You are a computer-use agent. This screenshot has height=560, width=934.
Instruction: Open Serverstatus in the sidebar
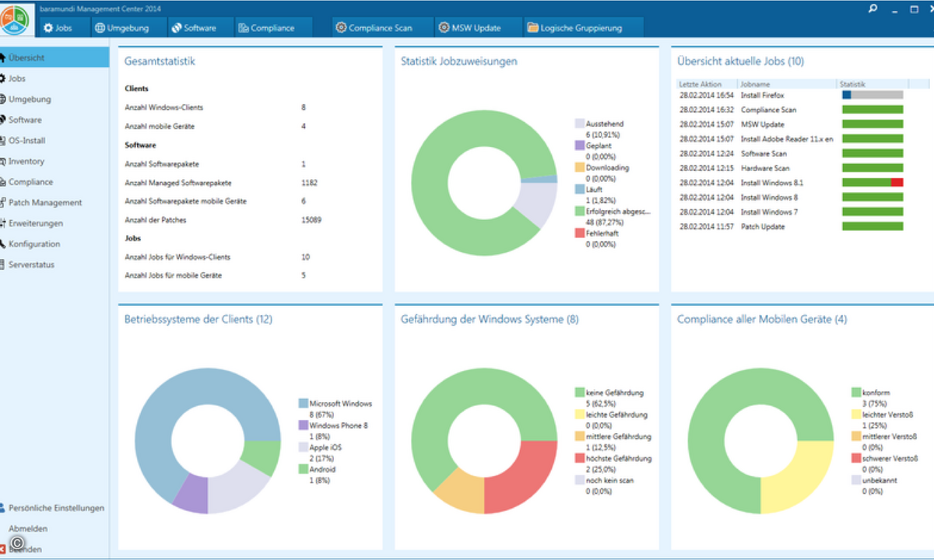tap(54, 264)
